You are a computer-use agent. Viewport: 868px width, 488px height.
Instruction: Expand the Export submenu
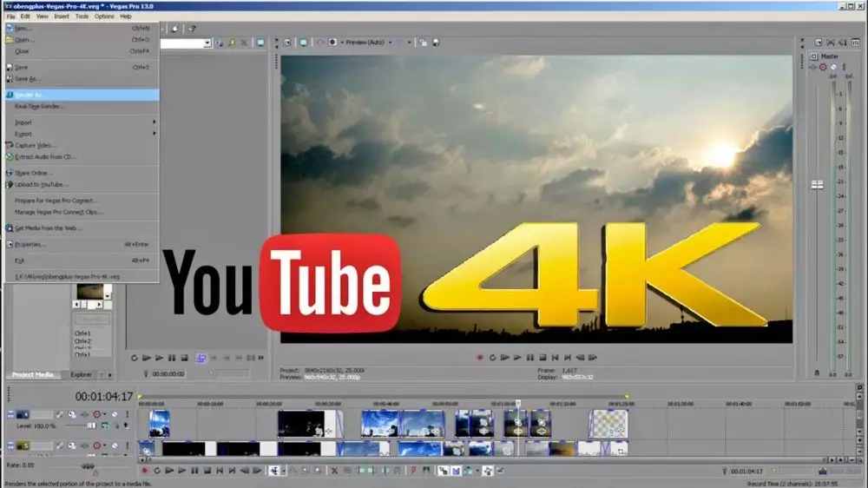(82, 134)
